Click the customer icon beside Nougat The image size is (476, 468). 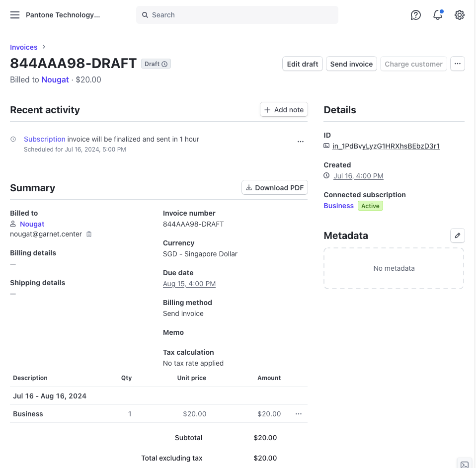(x=13, y=224)
